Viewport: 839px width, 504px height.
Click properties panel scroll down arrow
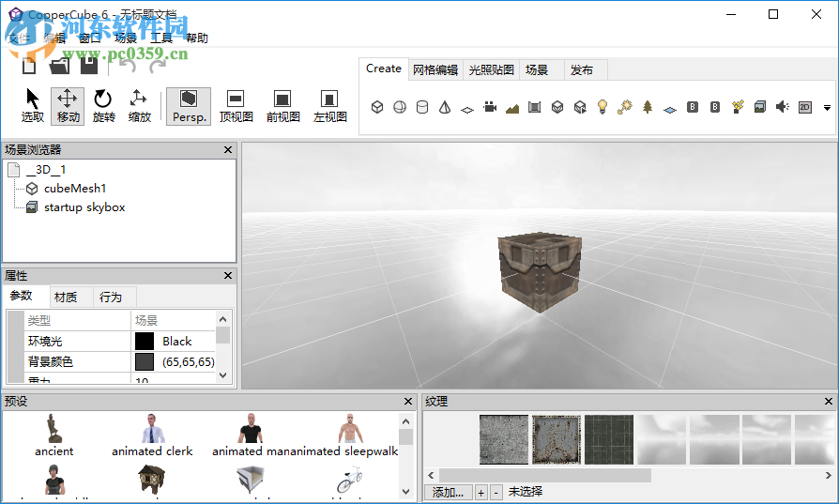tap(223, 375)
